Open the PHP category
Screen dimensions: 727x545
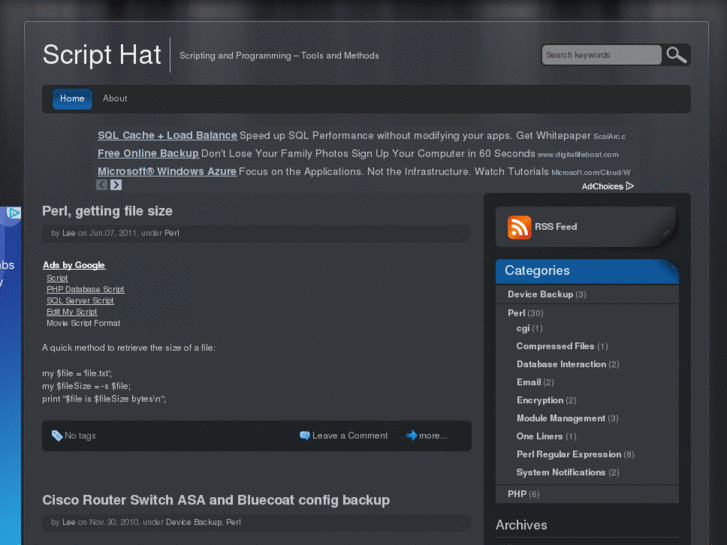pos(516,494)
